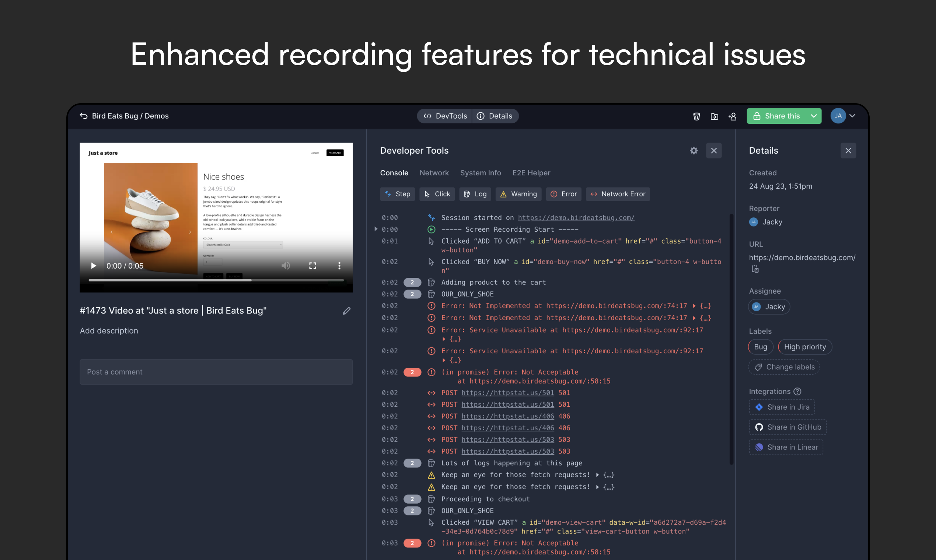Go back via the Bird Eats Bug arrow

pos(84,116)
